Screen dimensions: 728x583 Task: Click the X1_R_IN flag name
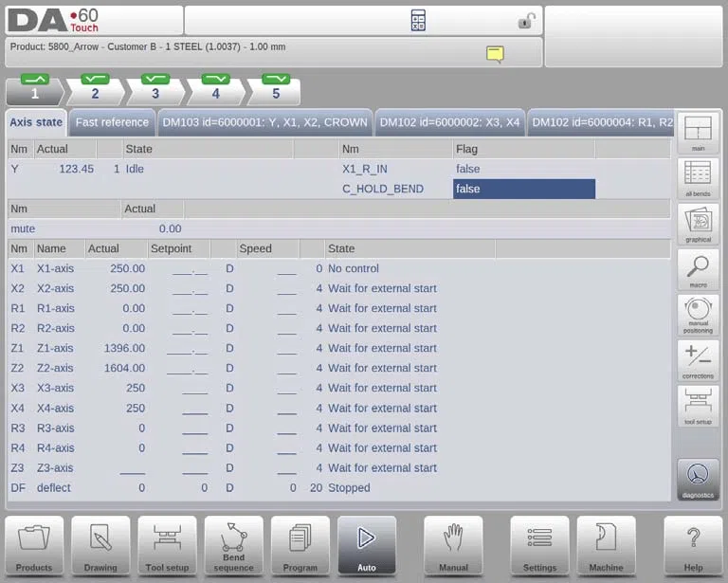[364, 169]
